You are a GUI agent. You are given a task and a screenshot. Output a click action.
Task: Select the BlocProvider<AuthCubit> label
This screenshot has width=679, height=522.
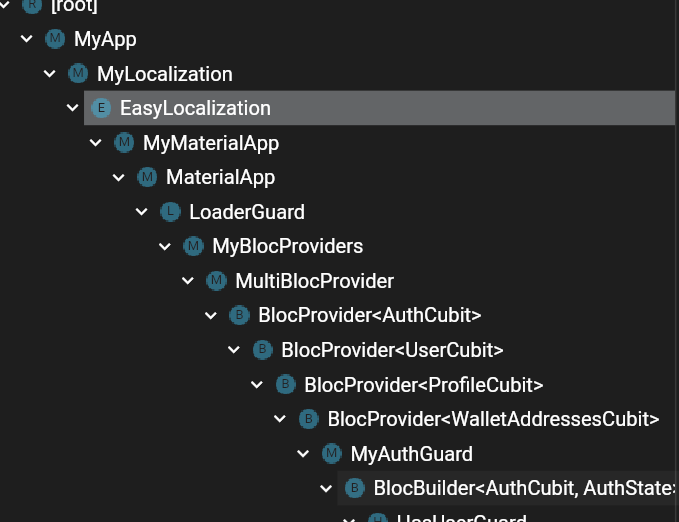pyautogui.click(x=370, y=315)
